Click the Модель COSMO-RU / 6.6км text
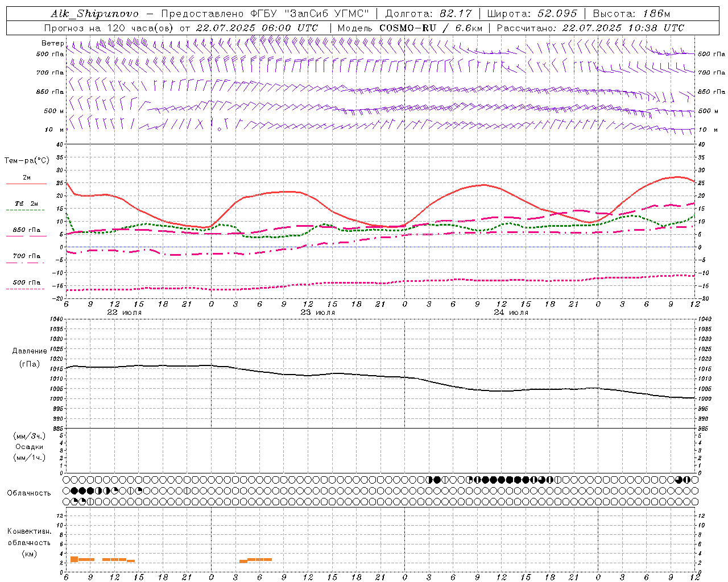728x582 pixels. tap(410, 28)
